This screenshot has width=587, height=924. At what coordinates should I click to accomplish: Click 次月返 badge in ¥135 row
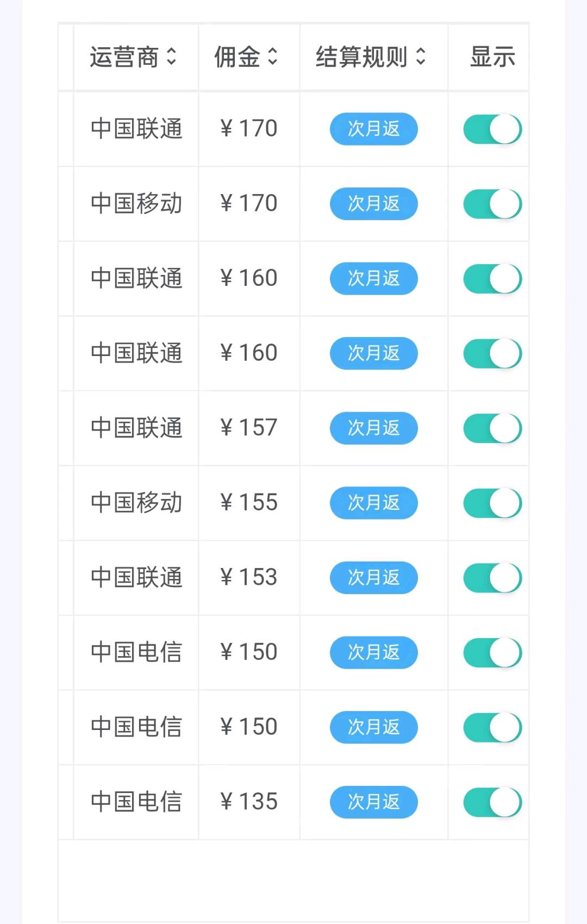pos(374,802)
